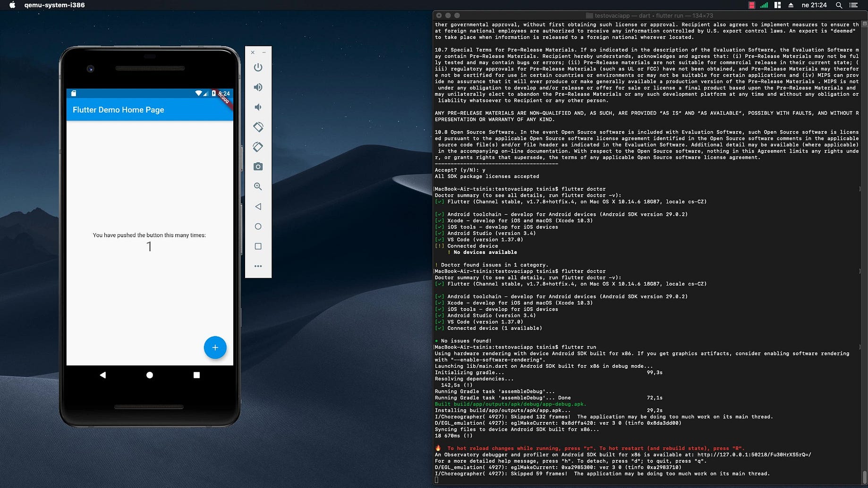This screenshot has width=868, height=488.
Task: Click the emulator volume up icon
Action: point(258,87)
